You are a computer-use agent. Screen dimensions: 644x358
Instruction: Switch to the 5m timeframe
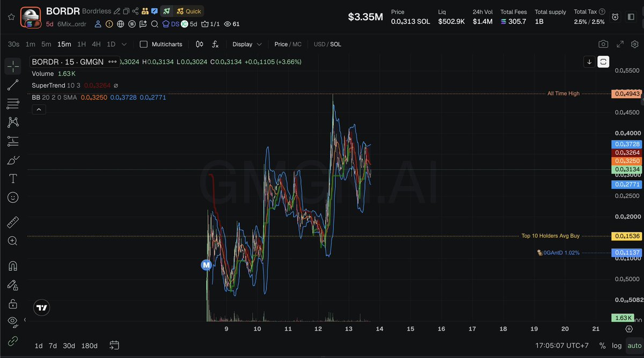pos(46,44)
